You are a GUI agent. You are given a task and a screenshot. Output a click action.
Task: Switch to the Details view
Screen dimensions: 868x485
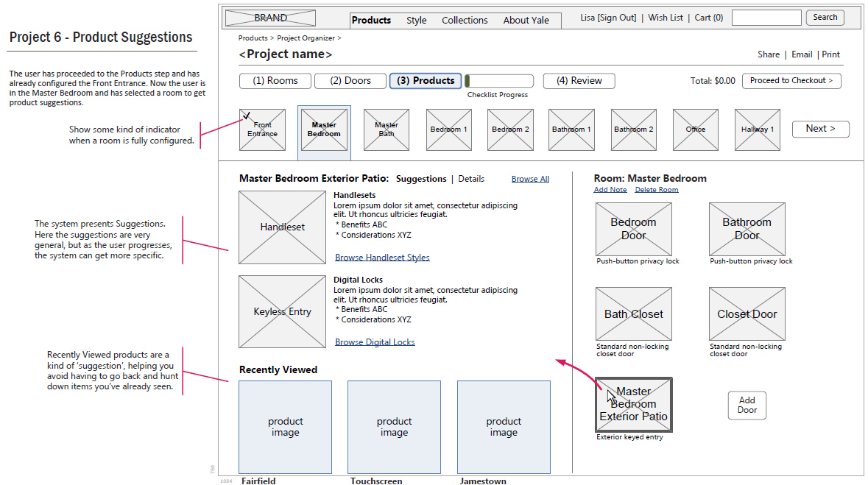(x=471, y=179)
